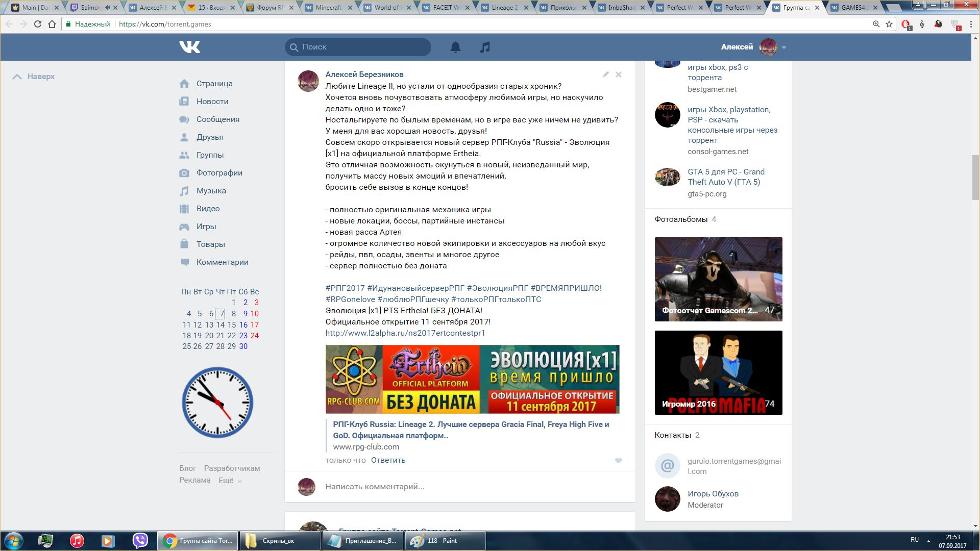Switch to the GAMES4U browser tab
This screenshot has width=980, height=551.
pyautogui.click(x=855, y=8)
